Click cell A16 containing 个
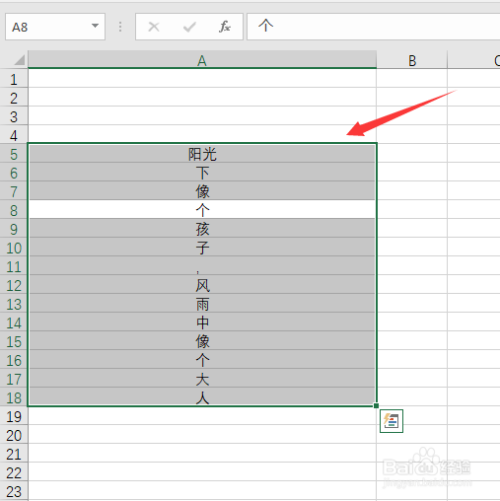This screenshot has height=501, width=500. point(202,360)
